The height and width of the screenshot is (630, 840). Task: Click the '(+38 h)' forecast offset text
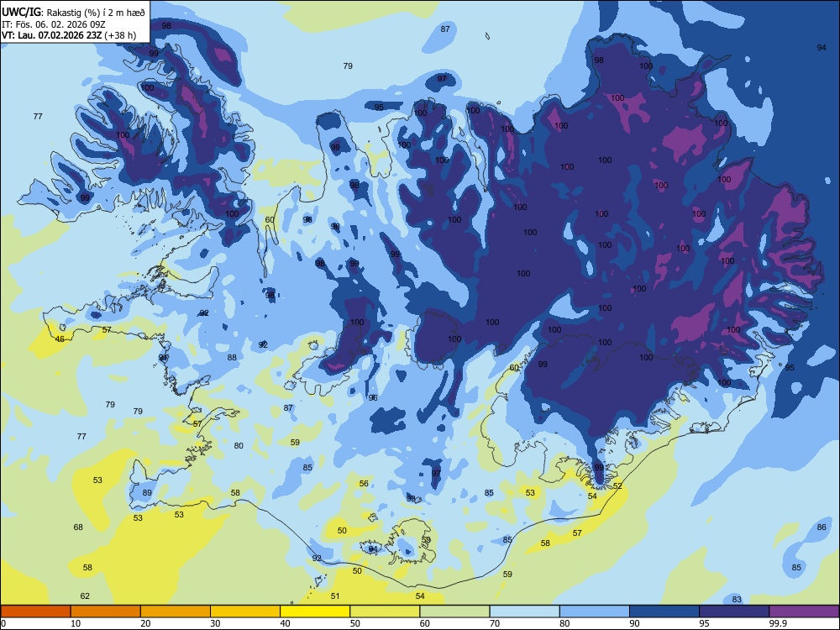[x=120, y=35]
